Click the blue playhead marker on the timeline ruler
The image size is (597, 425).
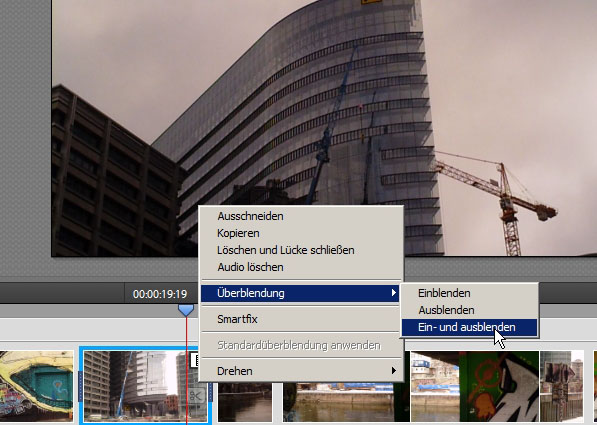(186, 310)
